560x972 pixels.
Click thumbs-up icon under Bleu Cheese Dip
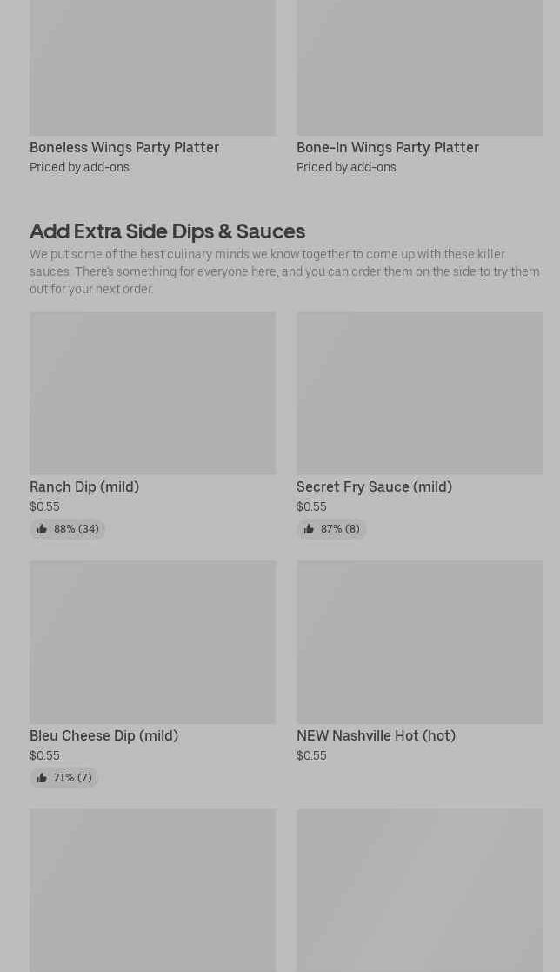42,777
